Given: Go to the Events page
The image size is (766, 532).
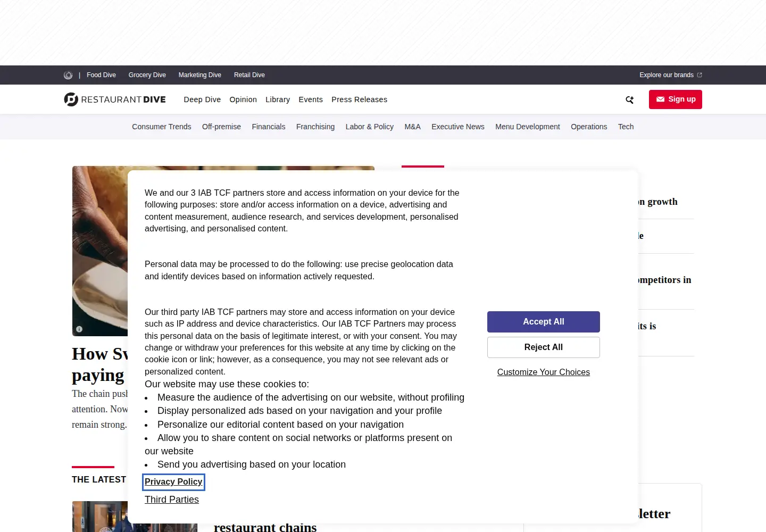Looking at the screenshot, I should (x=311, y=99).
